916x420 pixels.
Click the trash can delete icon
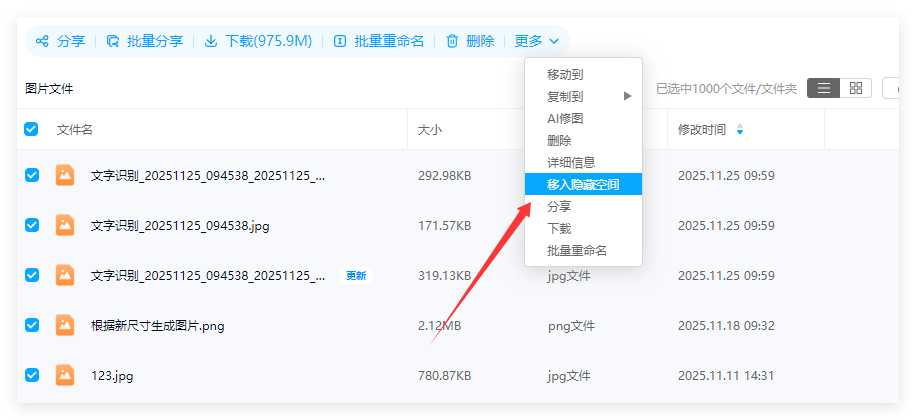(x=452, y=41)
